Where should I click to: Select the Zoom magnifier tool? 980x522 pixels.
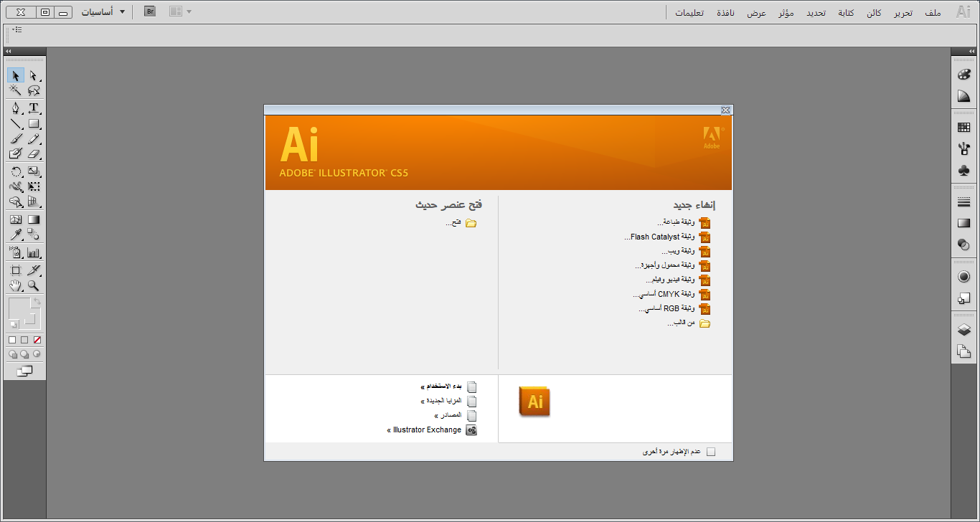34,285
